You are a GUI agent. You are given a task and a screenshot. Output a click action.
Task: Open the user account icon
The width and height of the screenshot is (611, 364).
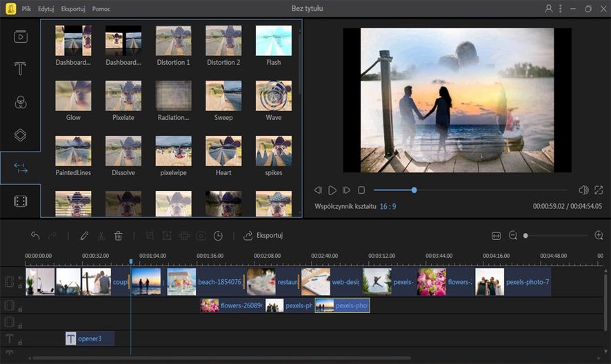(x=549, y=8)
